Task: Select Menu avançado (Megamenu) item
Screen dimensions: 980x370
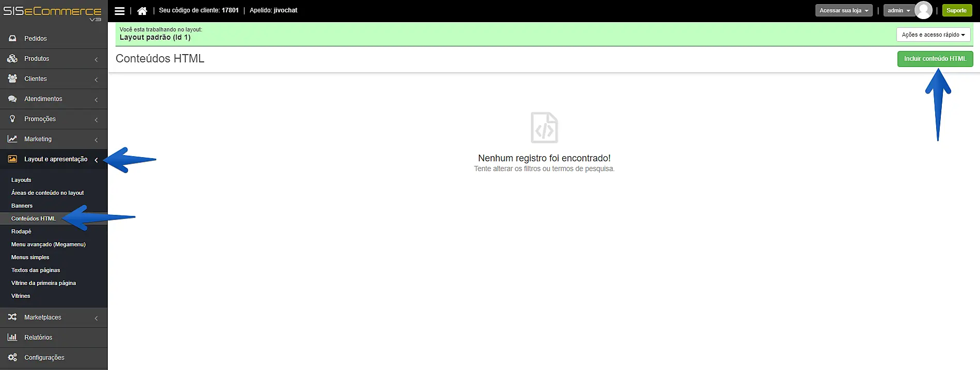Action: click(x=48, y=244)
